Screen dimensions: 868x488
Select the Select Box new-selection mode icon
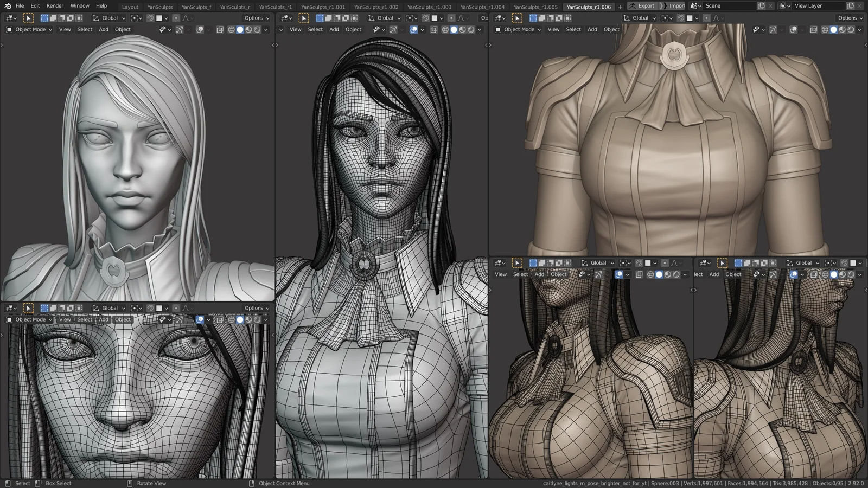click(44, 18)
